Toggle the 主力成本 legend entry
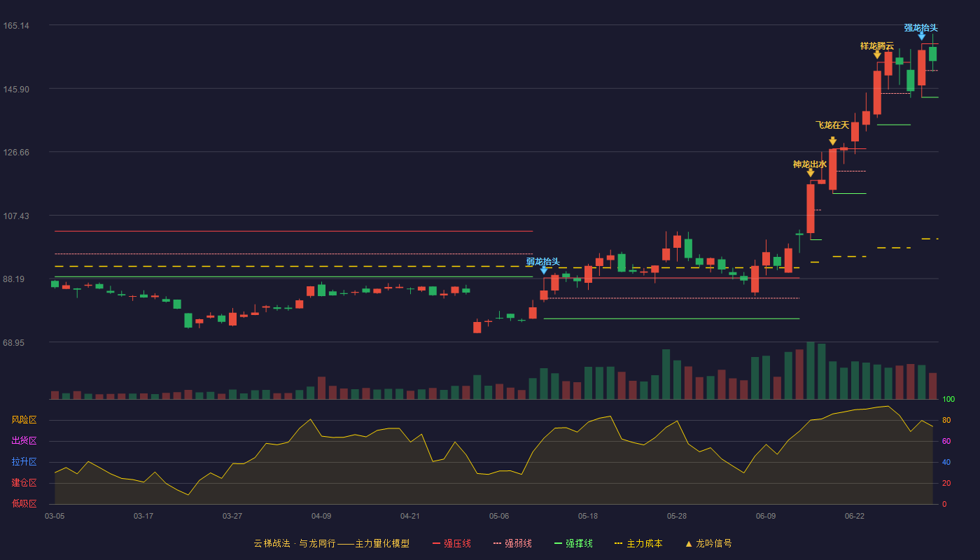 (638, 543)
